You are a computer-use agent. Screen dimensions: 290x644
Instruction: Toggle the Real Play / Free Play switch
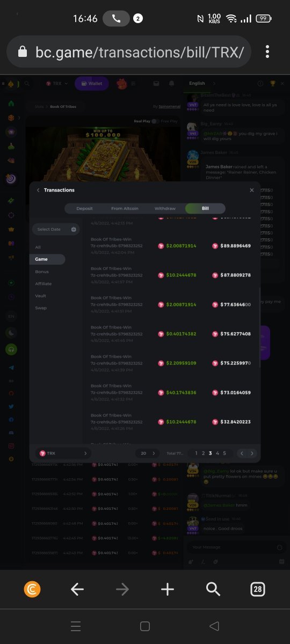[x=155, y=121]
